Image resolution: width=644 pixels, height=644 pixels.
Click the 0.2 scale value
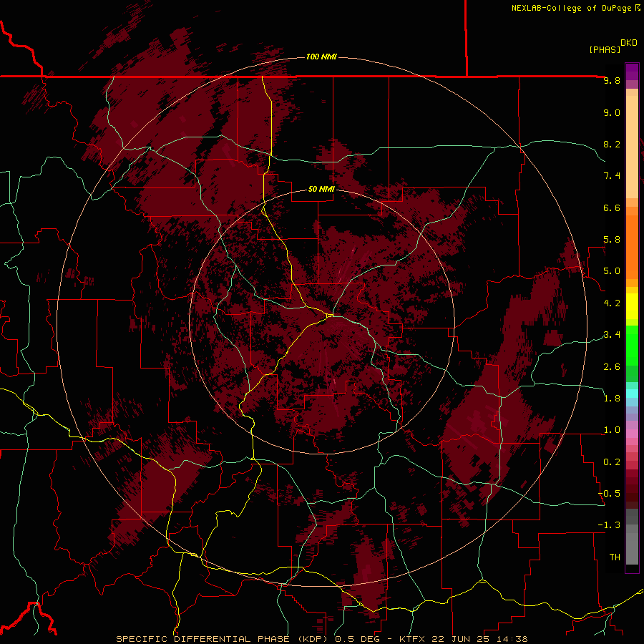click(612, 462)
